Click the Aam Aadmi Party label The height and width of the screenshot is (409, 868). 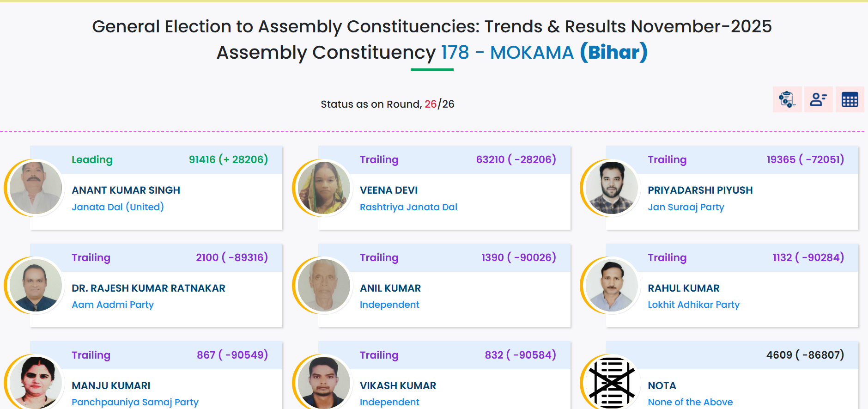[113, 305]
